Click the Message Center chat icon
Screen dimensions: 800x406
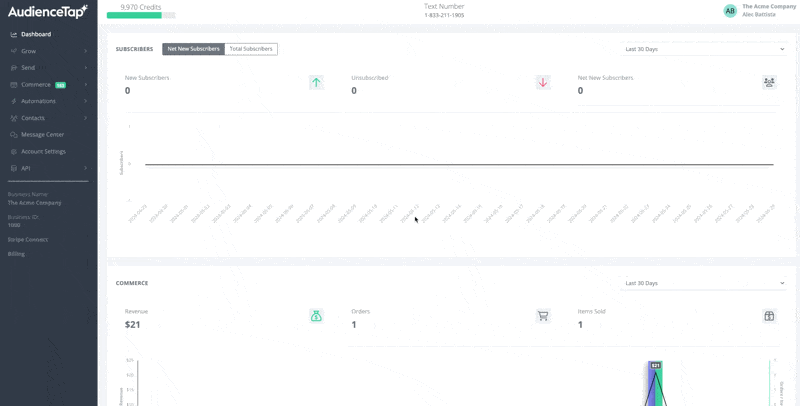[14, 135]
